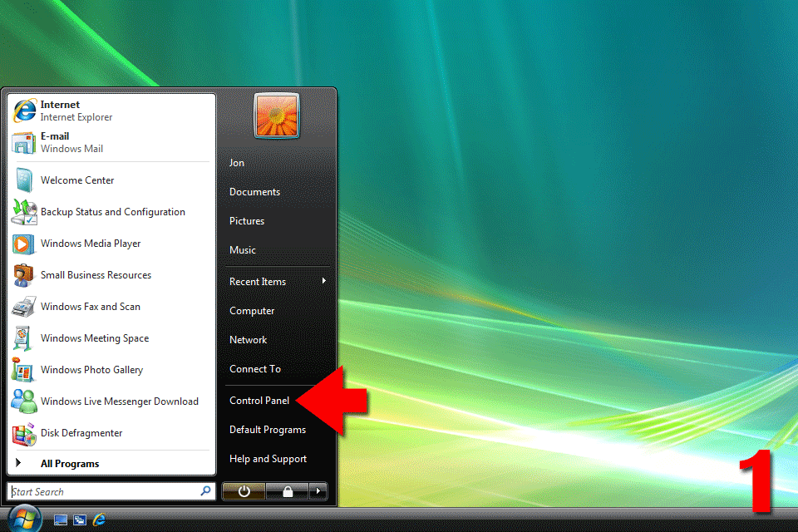Click the Start orb button

tap(24, 520)
